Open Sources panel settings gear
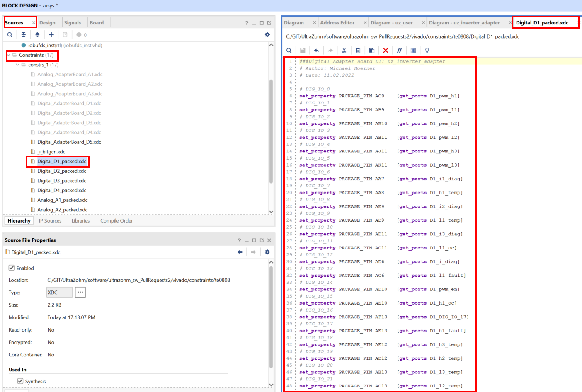582x392 pixels. 267,35
